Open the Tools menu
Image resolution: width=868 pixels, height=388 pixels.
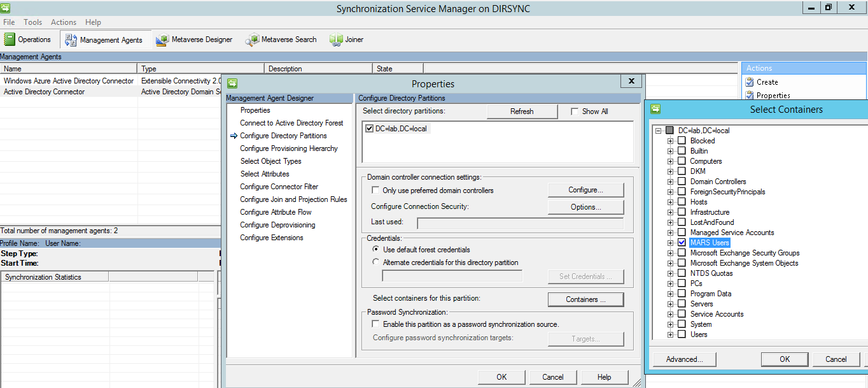[x=33, y=22]
